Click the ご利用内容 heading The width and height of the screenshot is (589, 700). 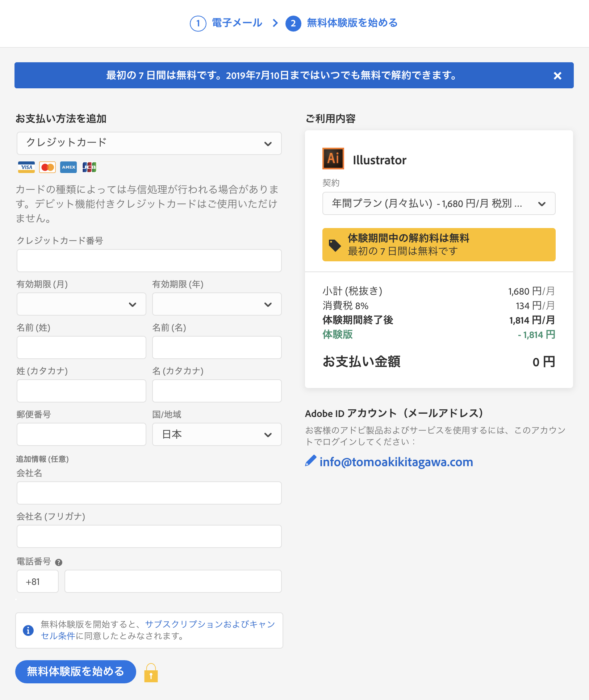[x=331, y=118]
